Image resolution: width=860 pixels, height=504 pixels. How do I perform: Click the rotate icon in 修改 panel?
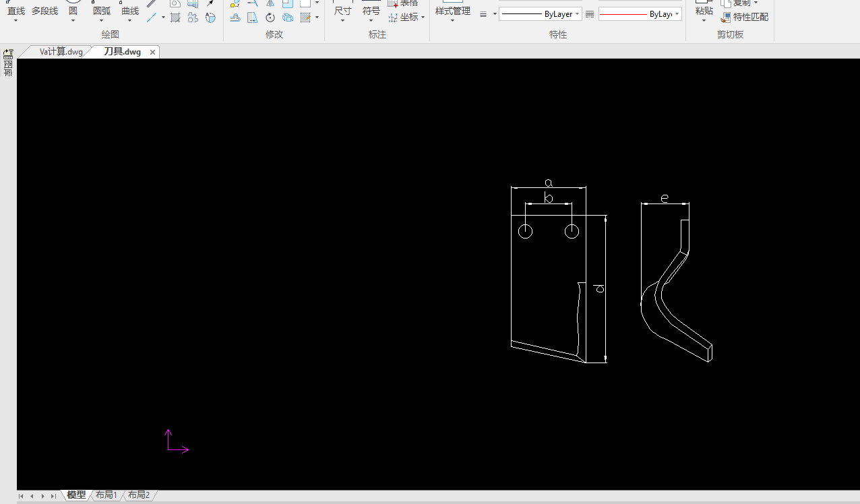click(270, 18)
